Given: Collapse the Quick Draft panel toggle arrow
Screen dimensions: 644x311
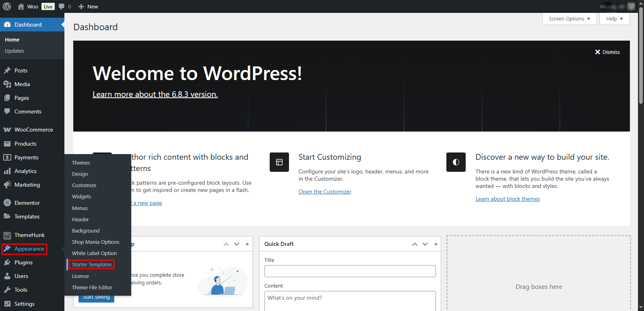Looking at the screenshot, I should (x=436, y=244).
